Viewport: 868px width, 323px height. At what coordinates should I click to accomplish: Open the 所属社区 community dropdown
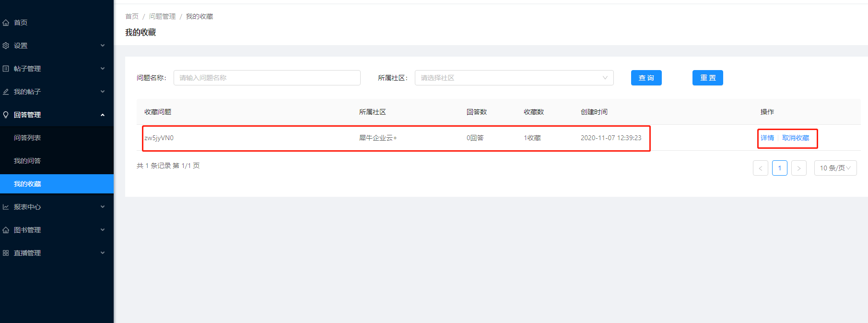(x=514, y=78)
